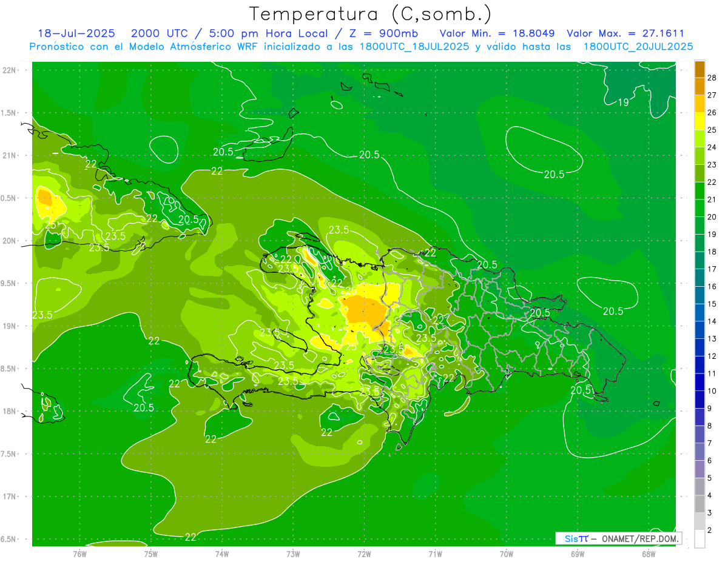Click the green swatch between 20 and 21

point(699,208)
